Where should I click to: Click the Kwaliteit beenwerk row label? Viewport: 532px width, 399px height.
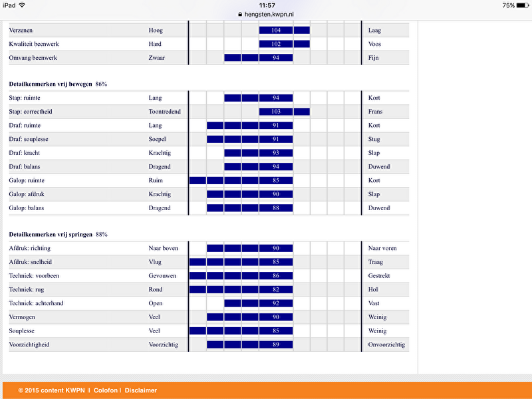33,45
